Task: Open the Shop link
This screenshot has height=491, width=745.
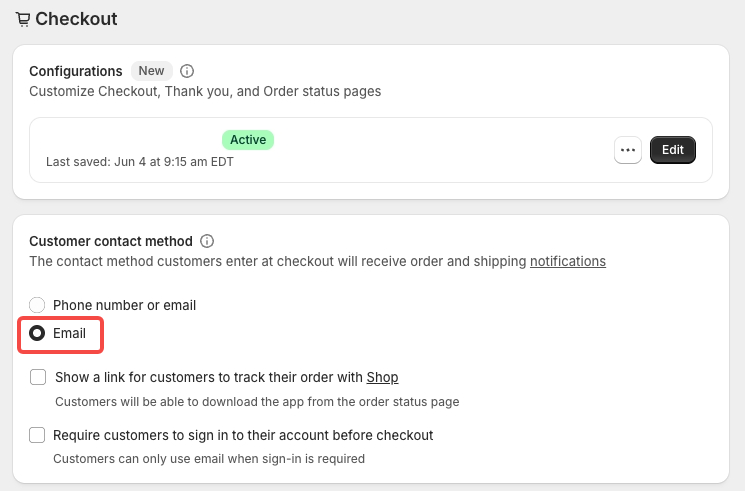Action: 382,377
